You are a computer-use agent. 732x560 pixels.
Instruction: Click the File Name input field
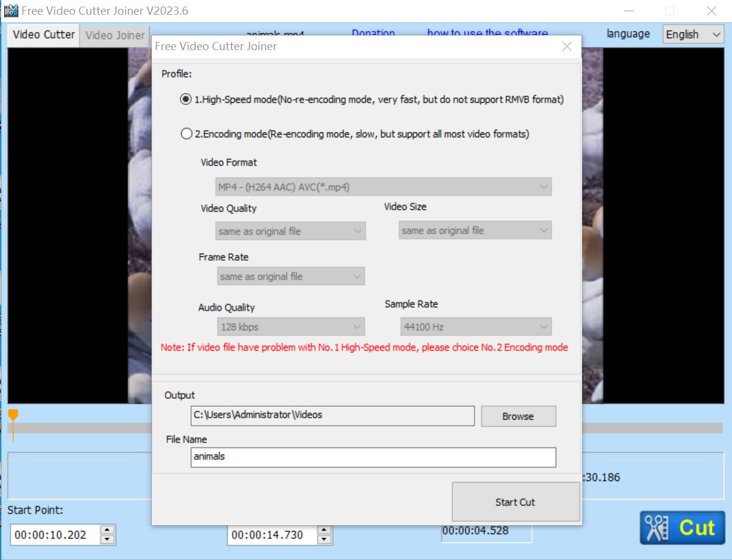point(373,457)
